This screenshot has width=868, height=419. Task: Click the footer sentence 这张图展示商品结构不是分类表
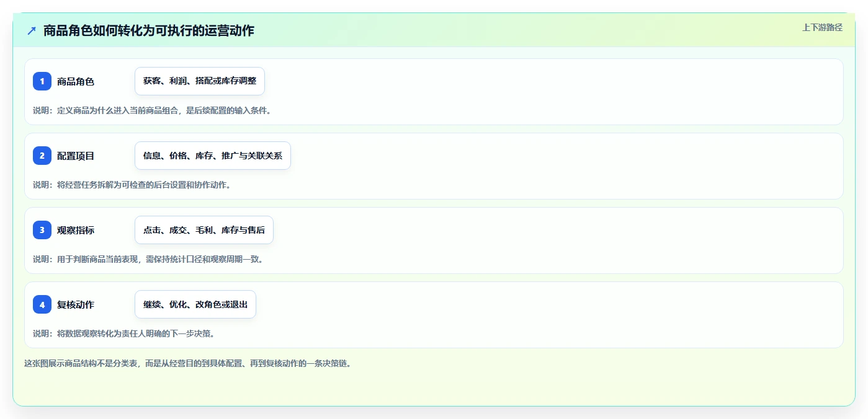tap(187, 363)
